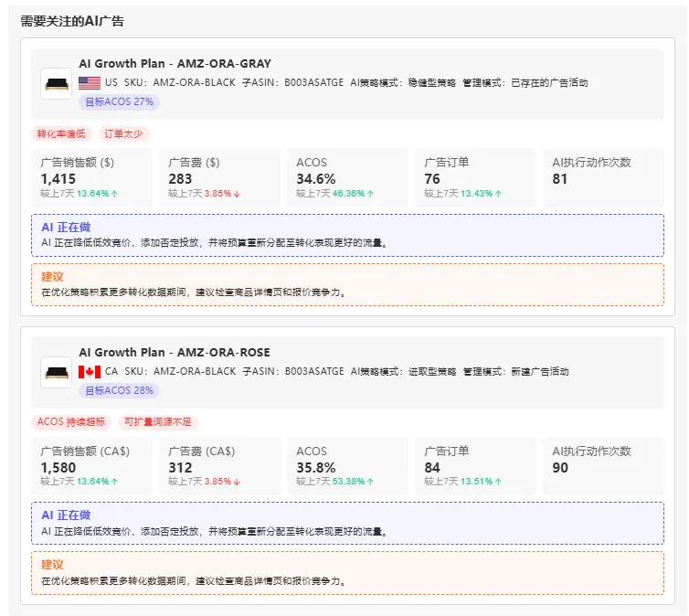This screenshot has height=616, width=689.
Task: Open the AMZ-ORA-ROSE product thumbnail
Action: pyautogui.click(x=57, y=372)
